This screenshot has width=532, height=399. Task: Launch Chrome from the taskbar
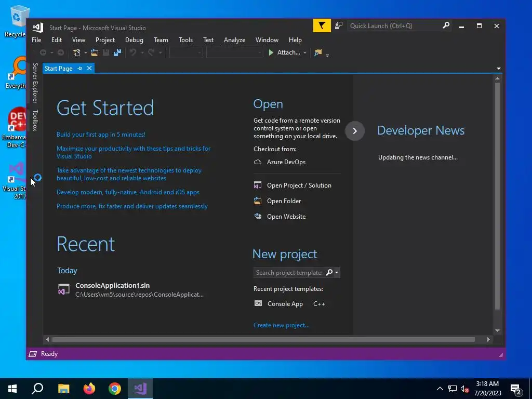[115, 389]
